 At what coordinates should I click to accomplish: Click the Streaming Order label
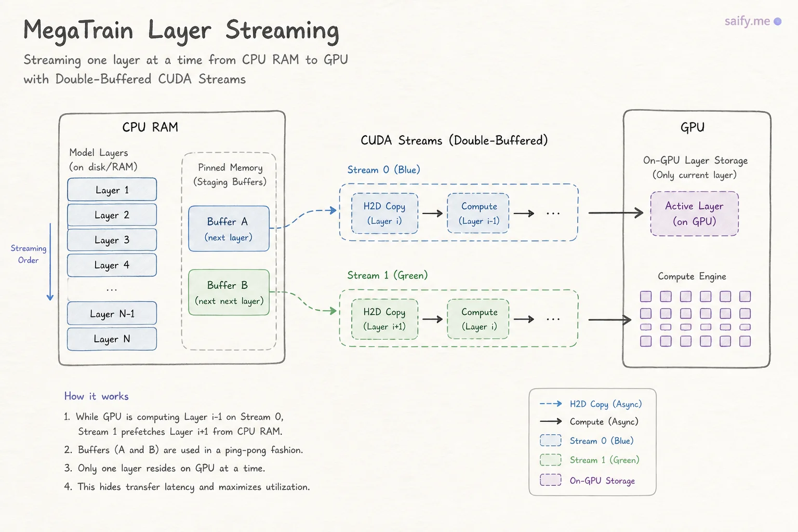(29, 254)
